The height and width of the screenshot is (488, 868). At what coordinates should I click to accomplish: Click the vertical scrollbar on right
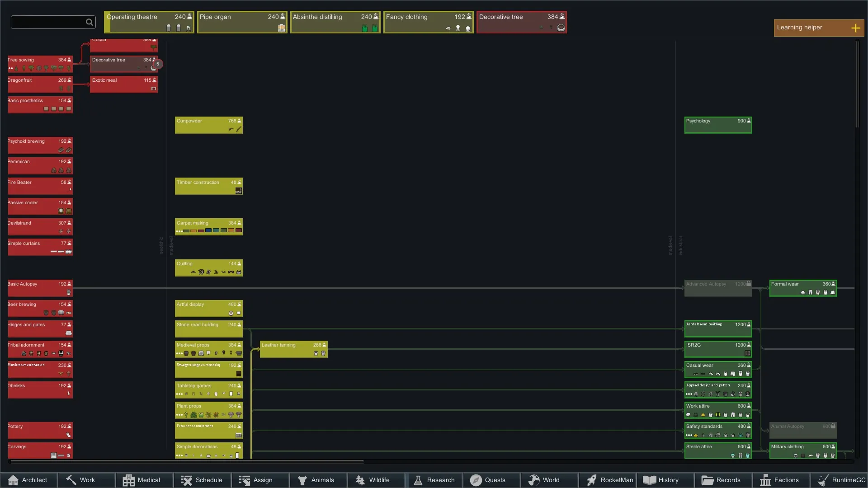point(857,84)
